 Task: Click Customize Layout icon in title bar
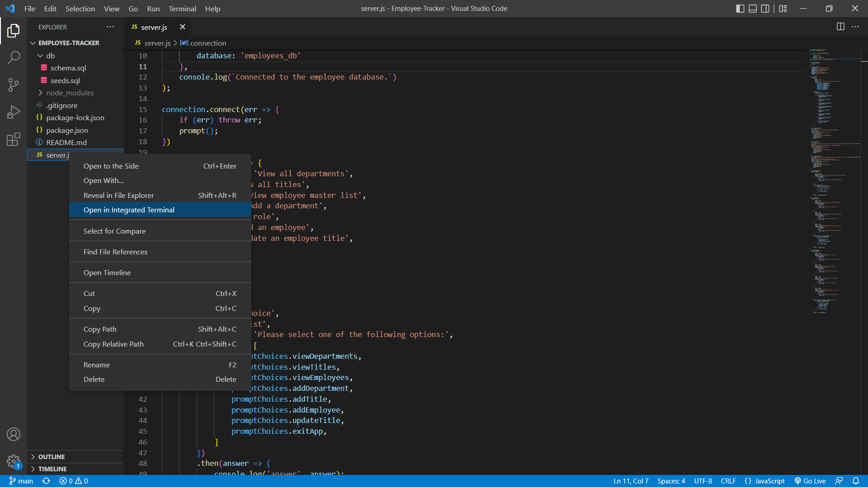783,9
